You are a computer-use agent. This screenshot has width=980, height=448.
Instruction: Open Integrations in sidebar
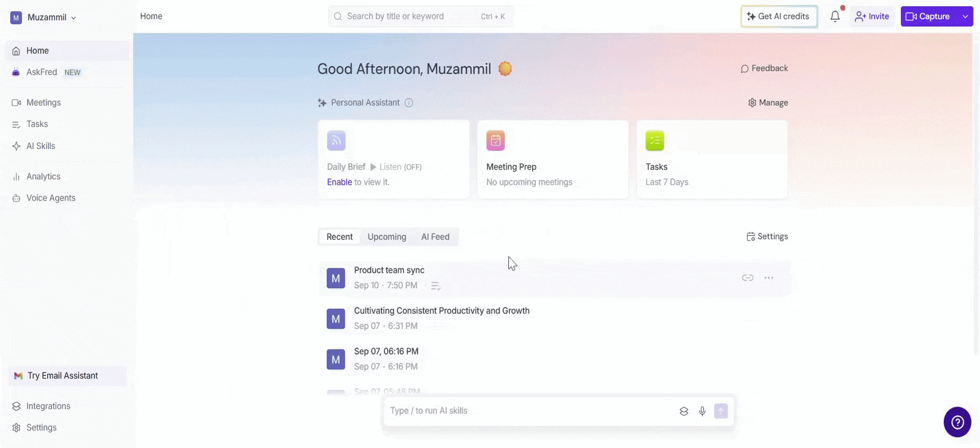[67, 406]
